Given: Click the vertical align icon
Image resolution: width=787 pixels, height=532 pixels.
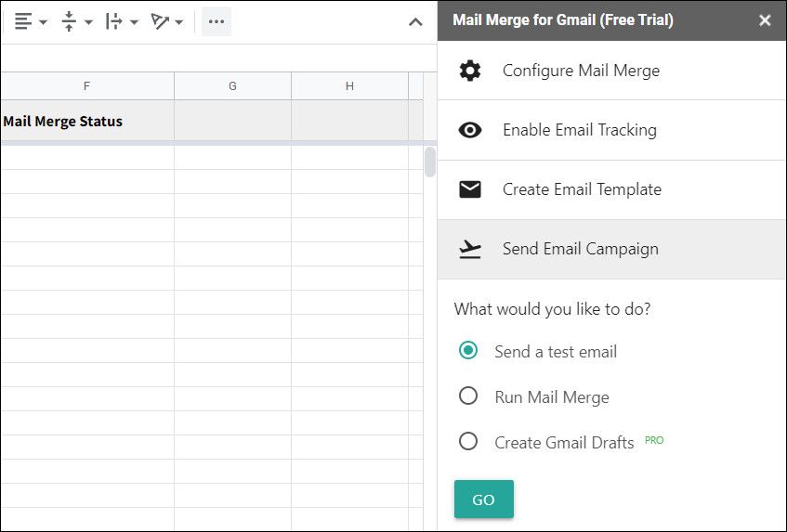Looking at the screenshot, I should pyautogui.click(x=69, y=21).
